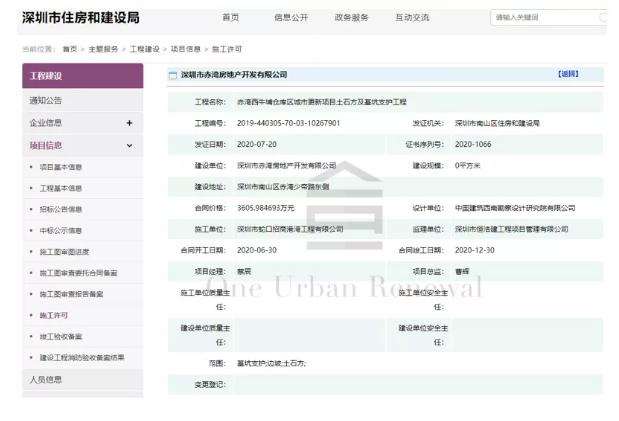Viewport: 619px width, 421px height.
Task: Expand 企业信息 with the plus icon
Action: point(129,123)
